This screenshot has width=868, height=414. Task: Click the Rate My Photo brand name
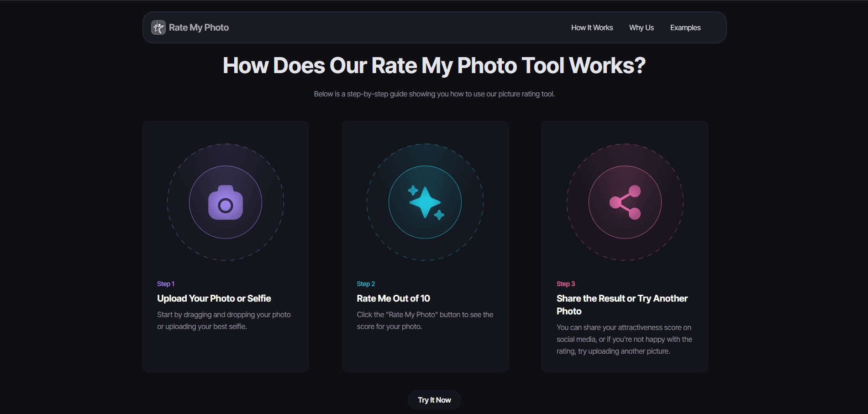tap(199, 27)
